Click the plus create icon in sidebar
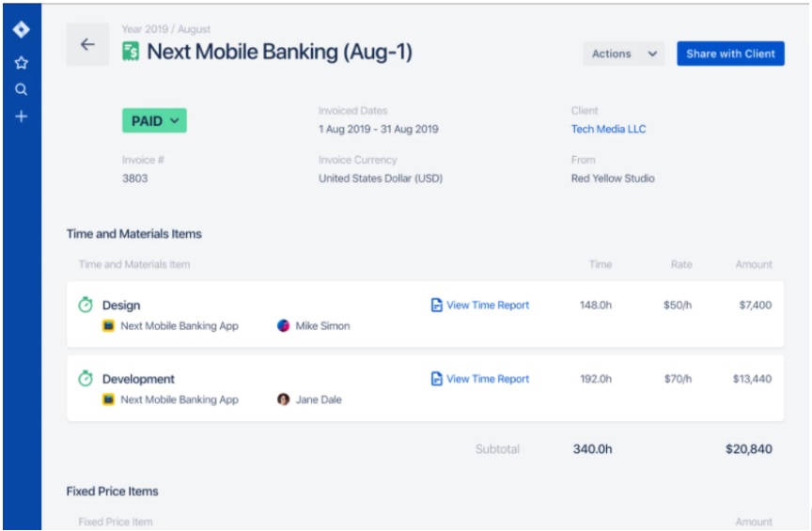This screenshot has width=812, height=531. point(21,117)
